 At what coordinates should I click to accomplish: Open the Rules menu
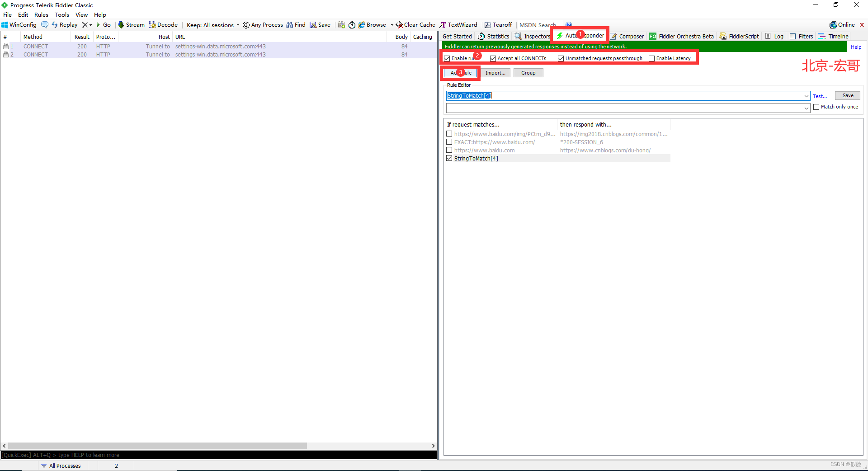tap(41, 14)
